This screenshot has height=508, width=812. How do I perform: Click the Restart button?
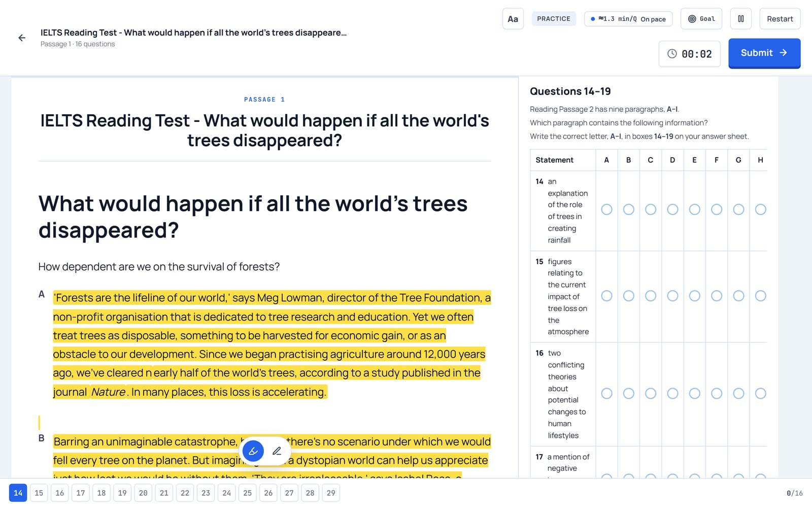780,19
